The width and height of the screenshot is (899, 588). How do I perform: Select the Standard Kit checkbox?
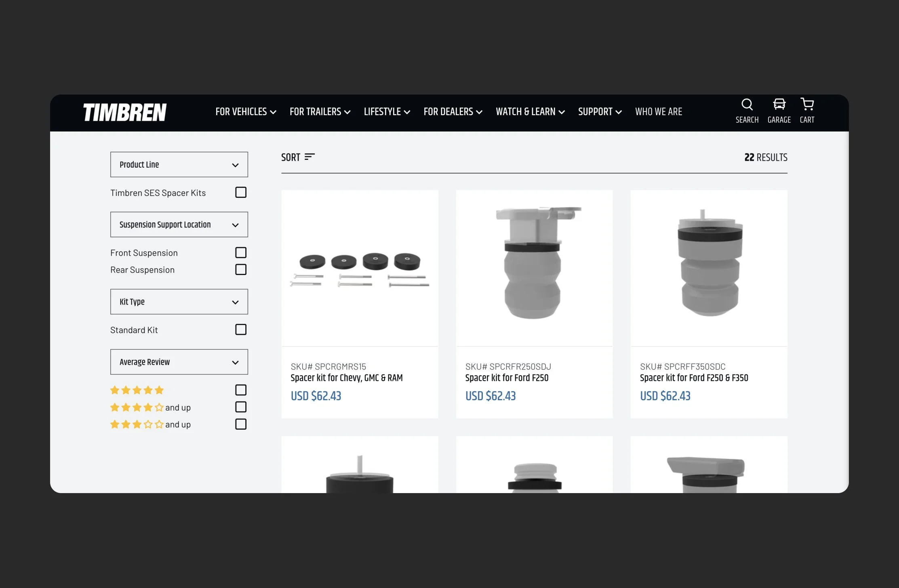coord(241,330)
